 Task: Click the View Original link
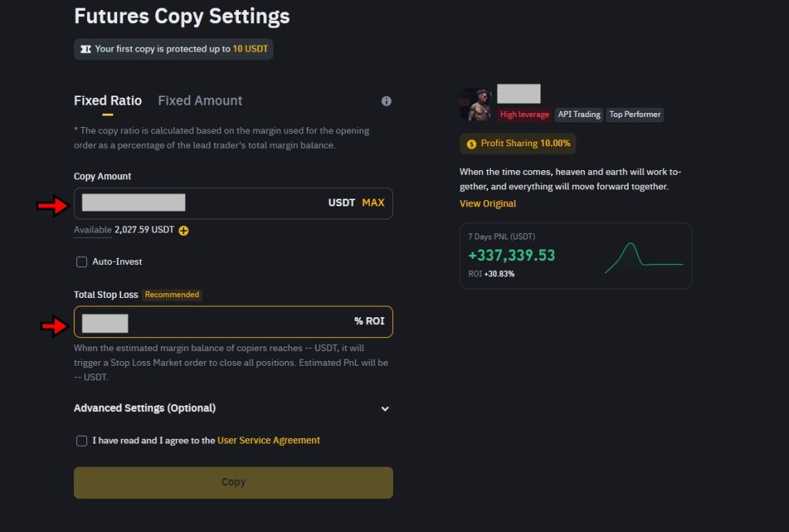(488, 204)
